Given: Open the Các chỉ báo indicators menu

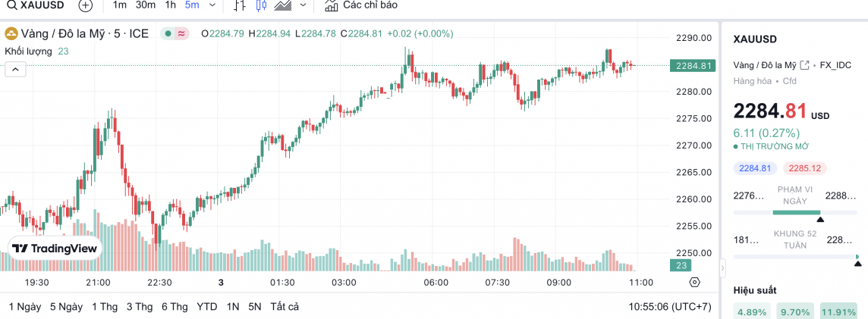Looking at the screenshot, I should (361, 5).
